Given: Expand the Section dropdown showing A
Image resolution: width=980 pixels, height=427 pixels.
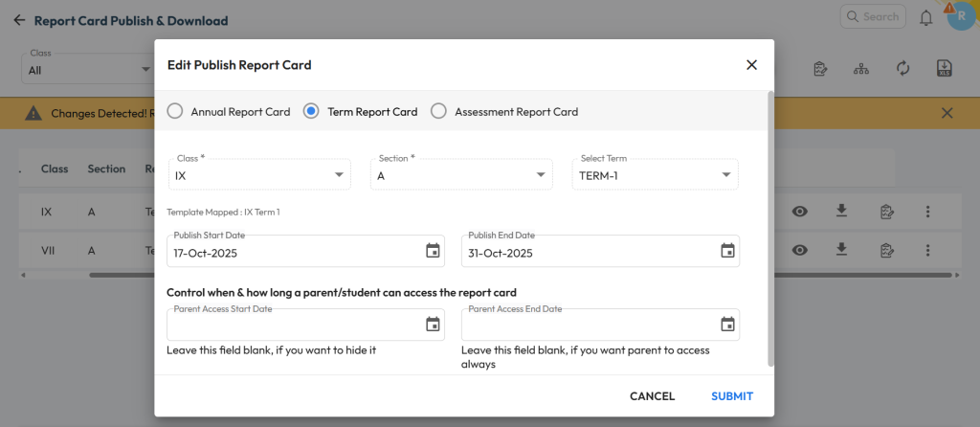Looking at the screenshot, I should (461, 175).
